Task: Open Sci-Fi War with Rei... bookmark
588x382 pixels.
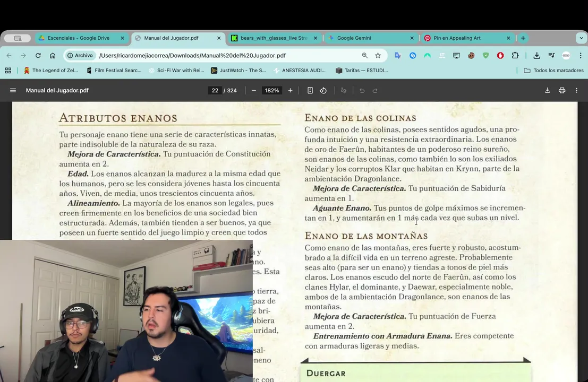Action: (x=177, y=71)
